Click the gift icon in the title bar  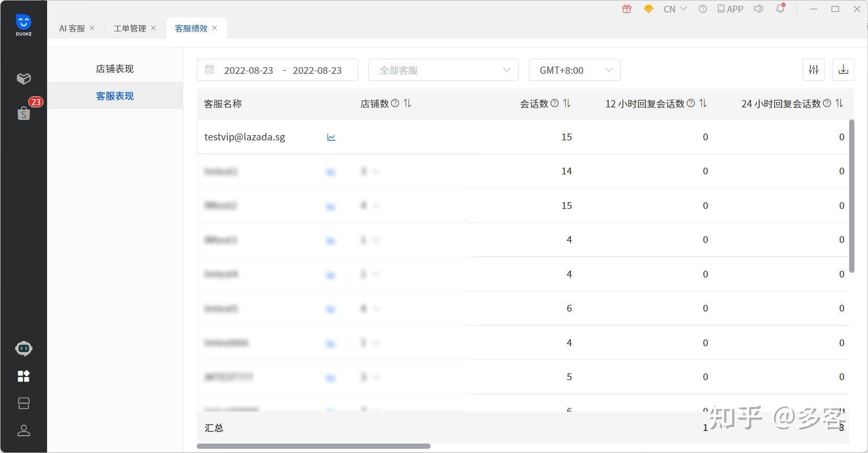coord(627,9)
